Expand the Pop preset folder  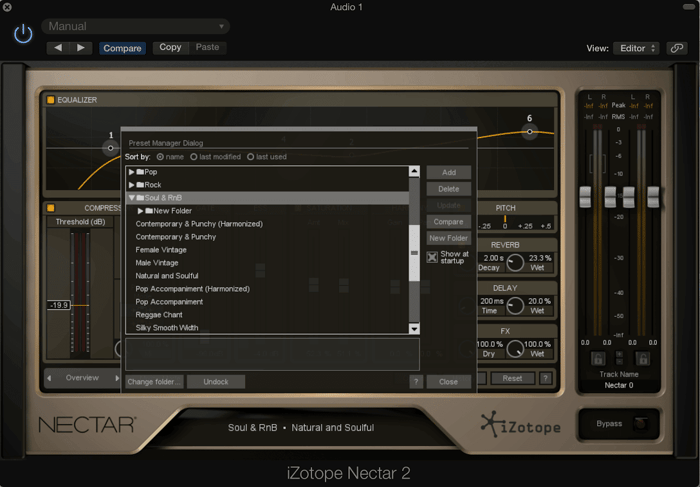132,172
